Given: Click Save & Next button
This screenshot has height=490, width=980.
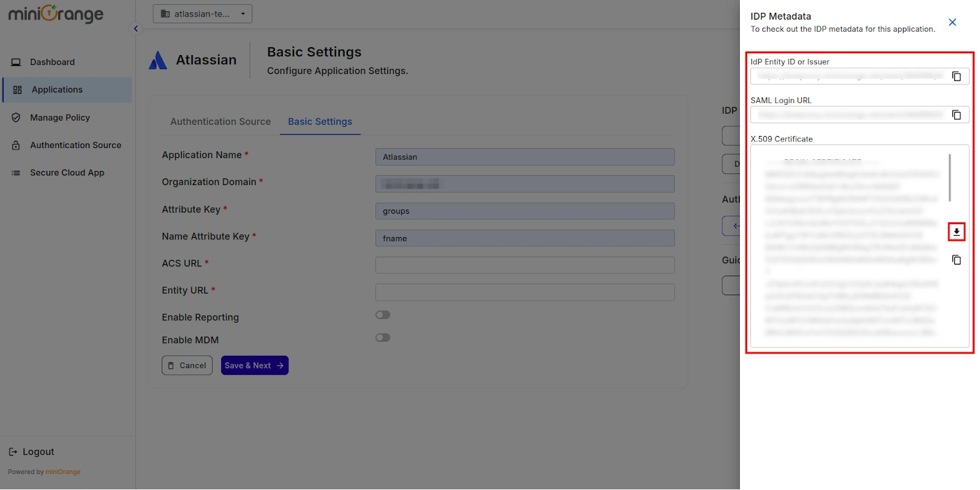Looking at the screenshot, I should click(x=254, y=366).
